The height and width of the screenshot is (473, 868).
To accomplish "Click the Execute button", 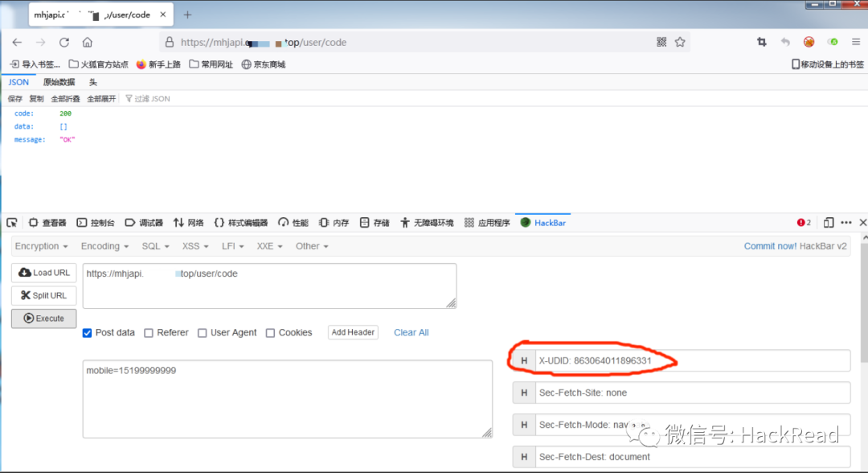I will 43,319.
